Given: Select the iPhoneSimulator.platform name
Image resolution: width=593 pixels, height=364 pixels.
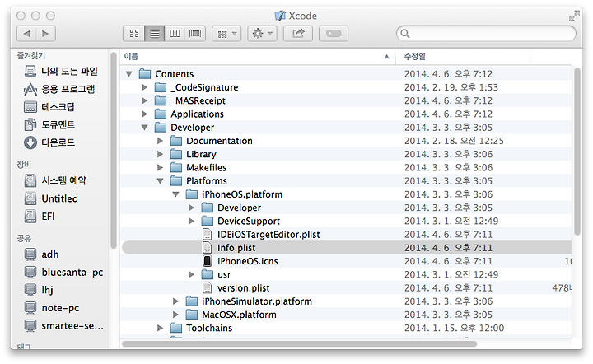Looking at the screenshot, I should (257, 301).
